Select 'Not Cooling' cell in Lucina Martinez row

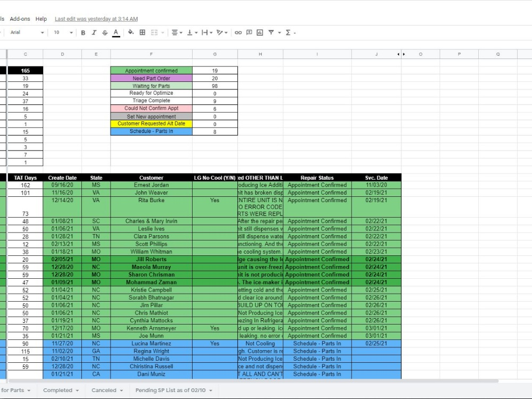[260, 344]
